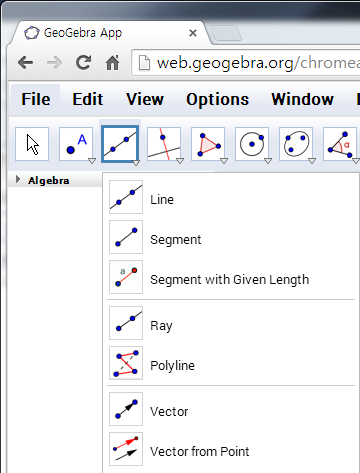Select the Angle tool
360x473 pixels.
coord(340,144)
